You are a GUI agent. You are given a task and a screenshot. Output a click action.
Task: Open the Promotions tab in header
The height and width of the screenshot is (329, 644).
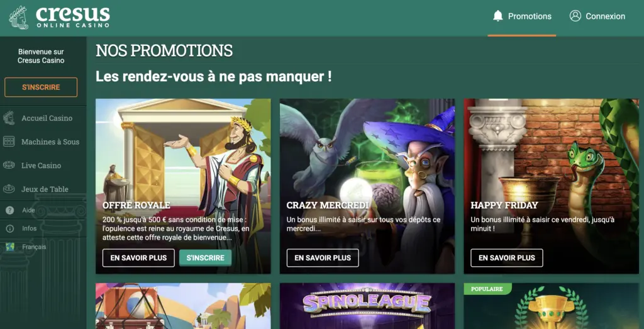[x=522, y=16]
